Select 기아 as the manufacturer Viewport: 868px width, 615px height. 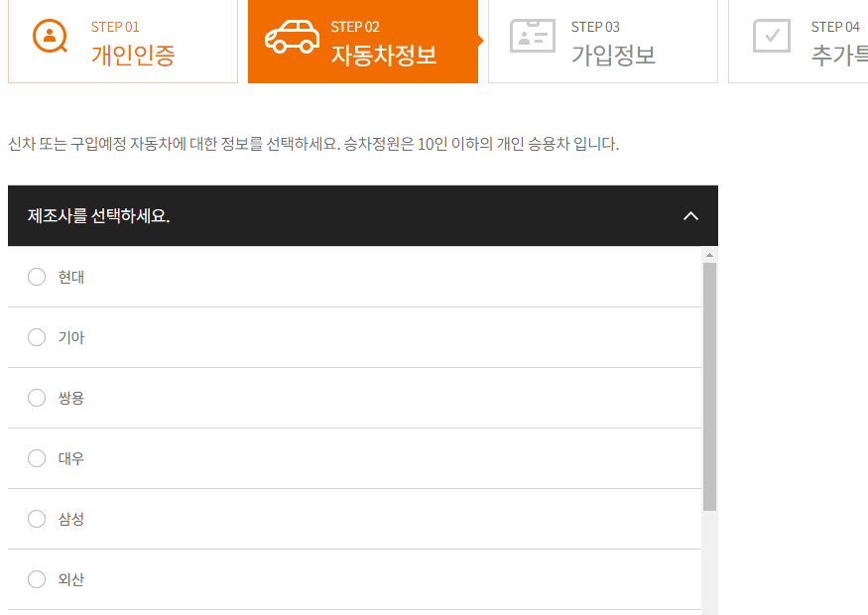37,337
